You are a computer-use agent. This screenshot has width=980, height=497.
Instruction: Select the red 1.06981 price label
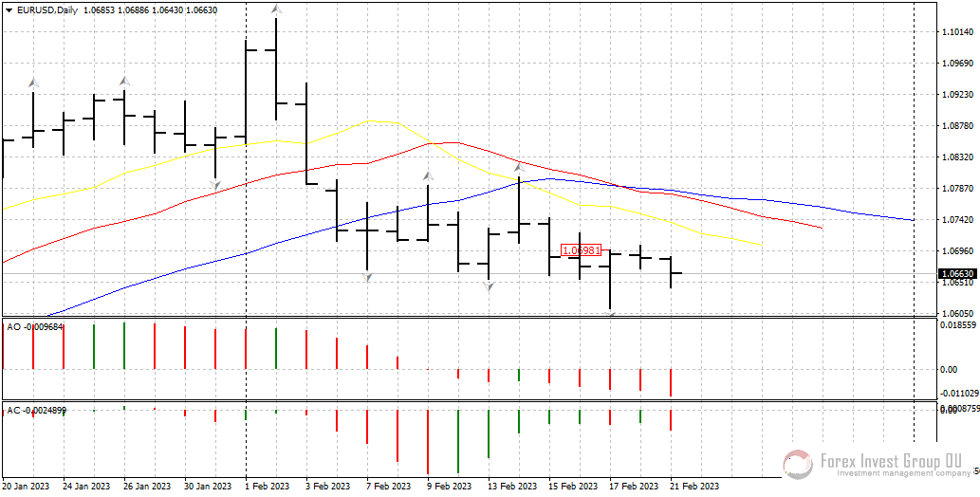coord(581,250)
